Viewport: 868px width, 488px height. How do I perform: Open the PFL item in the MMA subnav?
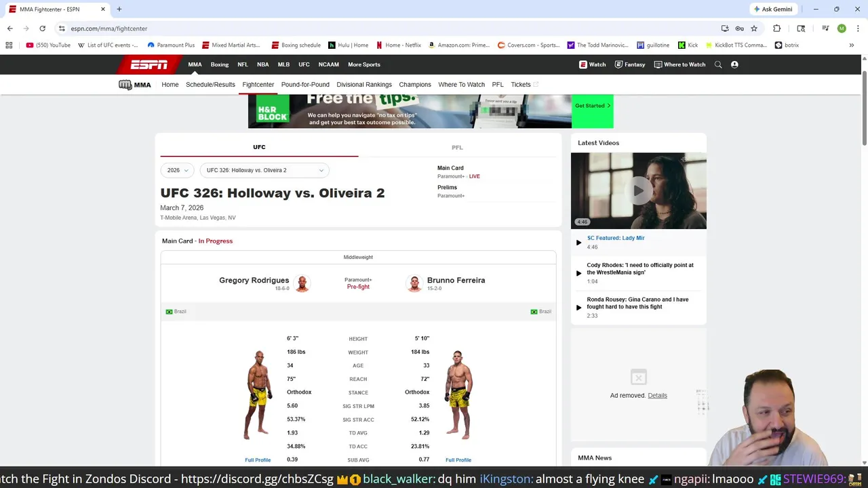[x=498, y=85]
